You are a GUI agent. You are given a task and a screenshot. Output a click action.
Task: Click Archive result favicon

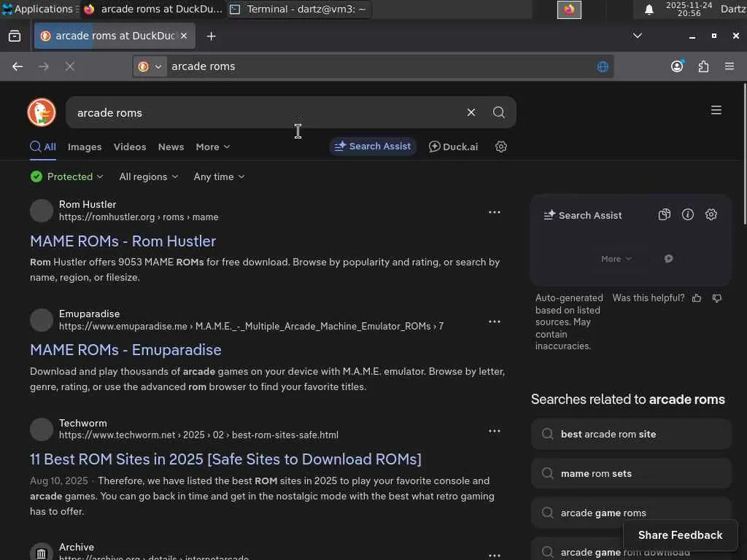tap(42, 553)
